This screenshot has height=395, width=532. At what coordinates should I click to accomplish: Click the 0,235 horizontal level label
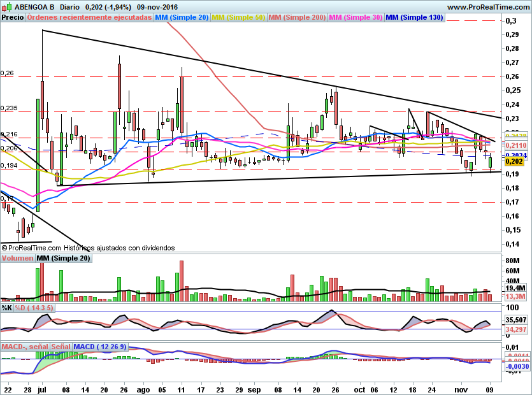point(9,108)
